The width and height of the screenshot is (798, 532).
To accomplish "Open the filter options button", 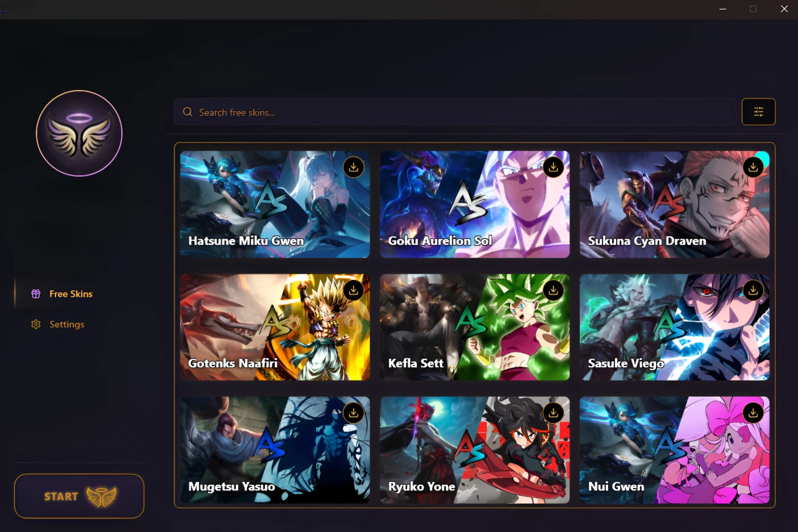I will click(x=758, y=112).
